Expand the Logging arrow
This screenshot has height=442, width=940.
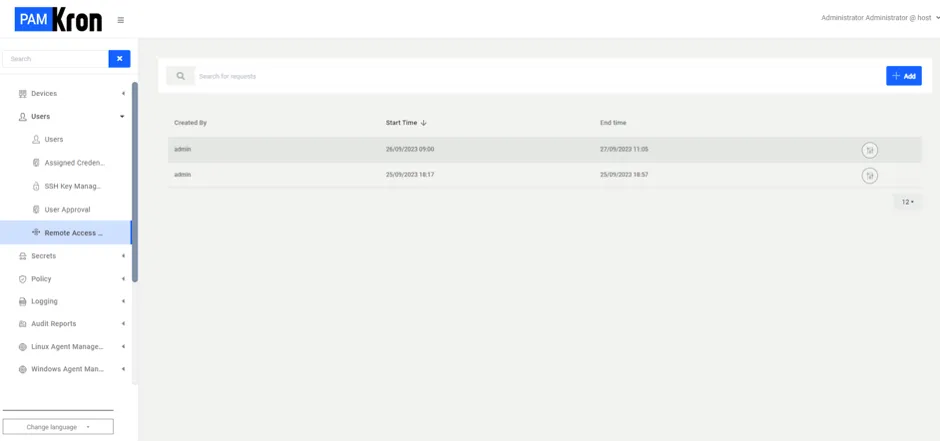(x=123, y=301)
